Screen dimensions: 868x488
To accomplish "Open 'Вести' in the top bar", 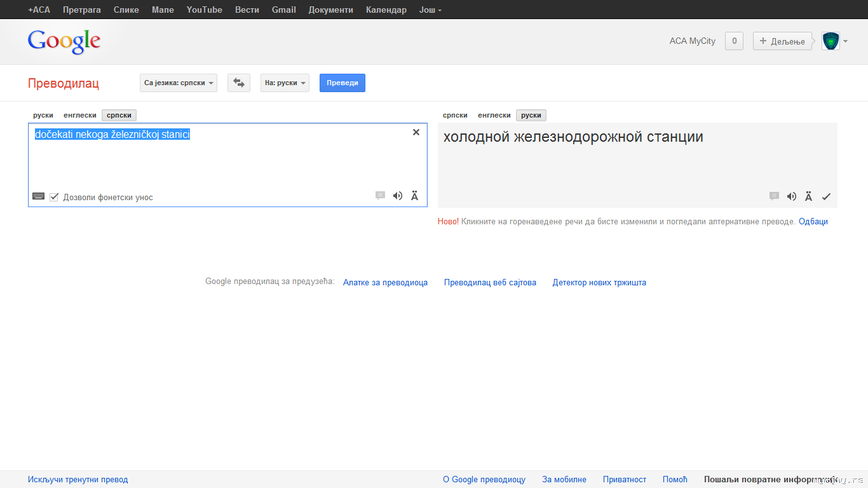I will click(247, 10).
